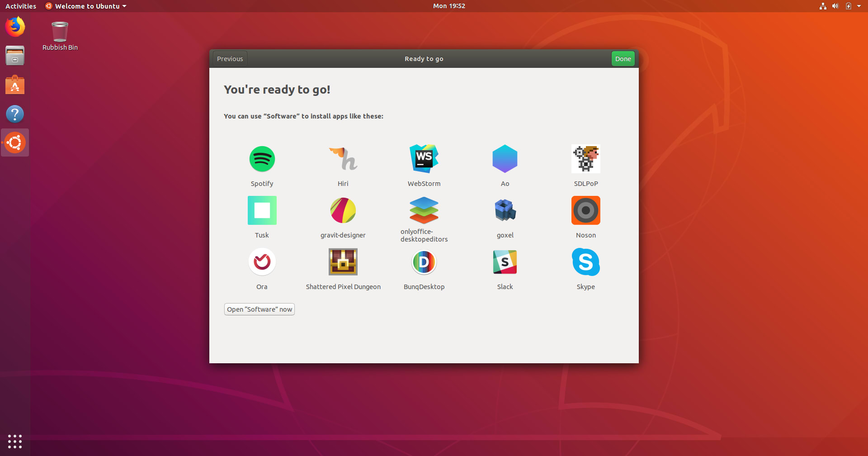The image size is (868, 456).
Task: Click the Rubbish Bin label
Action: pyautogui.click(x=60, y=47)
